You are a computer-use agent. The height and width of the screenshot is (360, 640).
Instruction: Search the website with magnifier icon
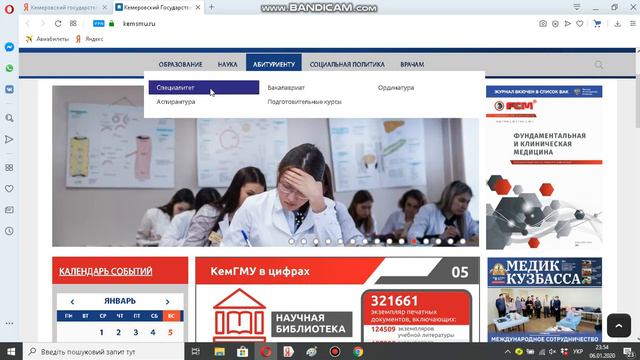pyautogui.click(x=599, y=64)
